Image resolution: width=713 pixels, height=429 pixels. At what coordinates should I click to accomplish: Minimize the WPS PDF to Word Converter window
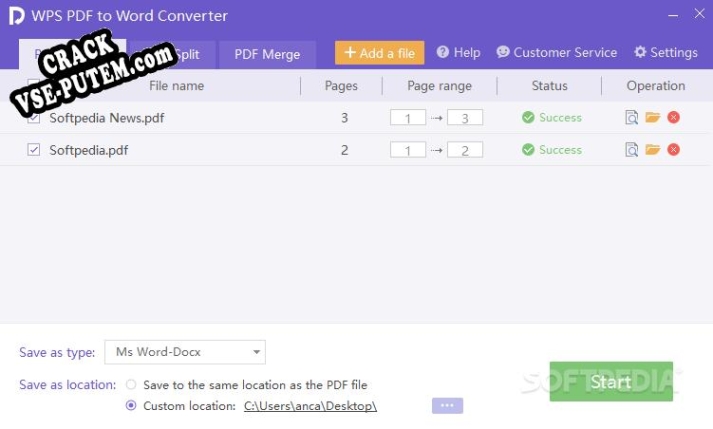pyautogui.click(x=673, y=15)
